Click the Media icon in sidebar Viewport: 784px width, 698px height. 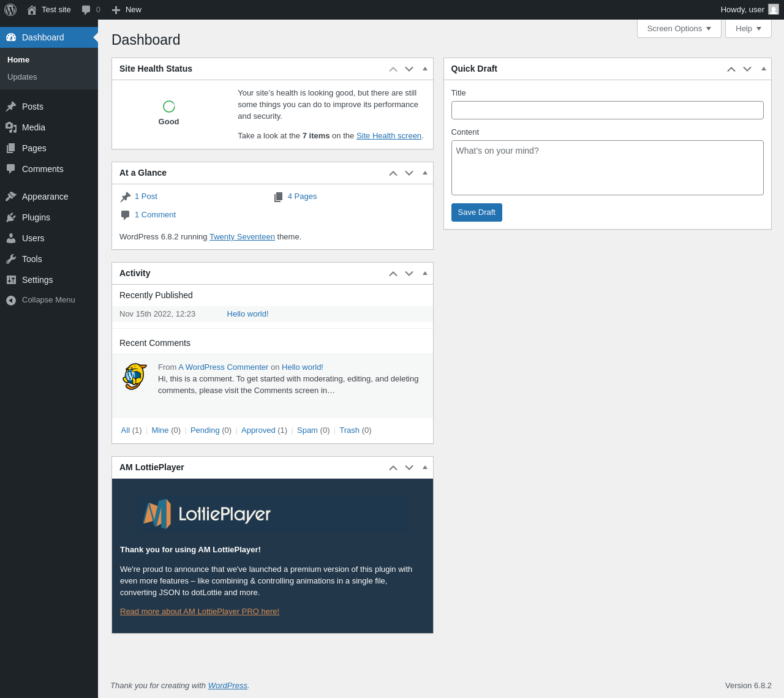click(11, 127)
